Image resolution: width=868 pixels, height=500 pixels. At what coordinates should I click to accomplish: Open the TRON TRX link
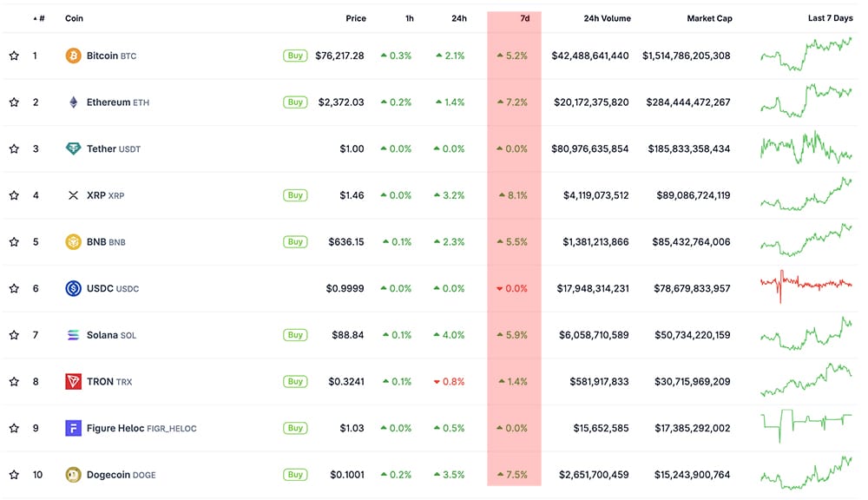tap(109, 381)
